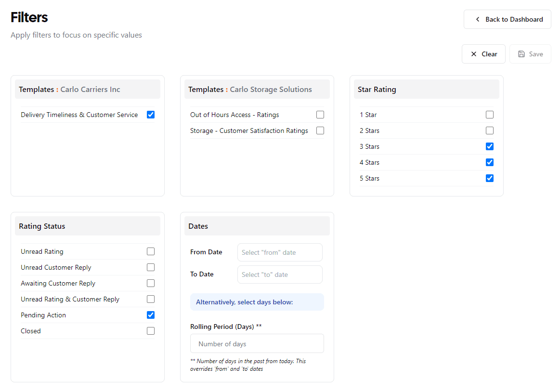Check Unread Rating & Customer Reply box
The image size is (560, 392).
(151, 299)
